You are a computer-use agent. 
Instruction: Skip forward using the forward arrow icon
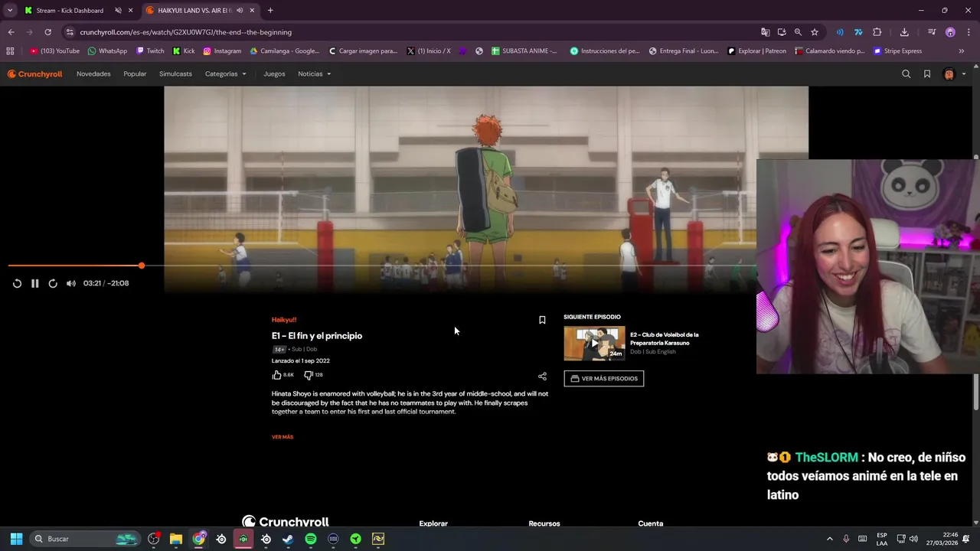[53, 283]
